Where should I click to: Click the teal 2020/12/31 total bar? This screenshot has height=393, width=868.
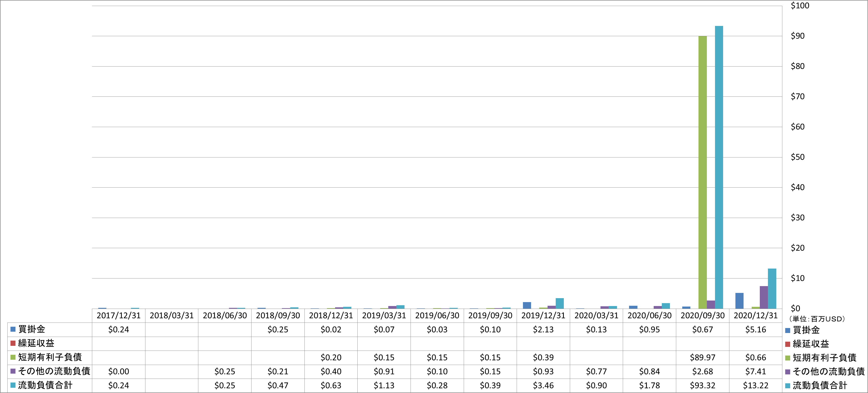pos(772,288)
